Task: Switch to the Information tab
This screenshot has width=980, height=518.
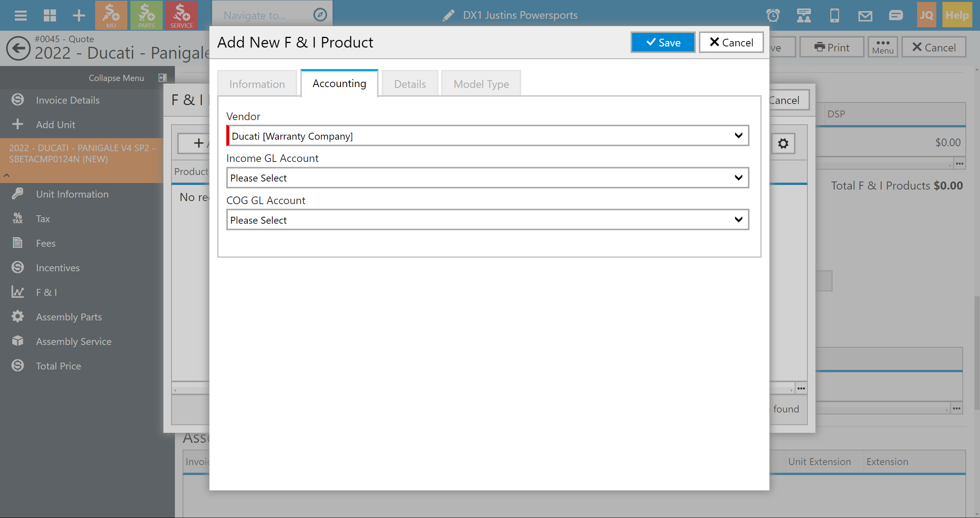Action: [x=257, y=84]
